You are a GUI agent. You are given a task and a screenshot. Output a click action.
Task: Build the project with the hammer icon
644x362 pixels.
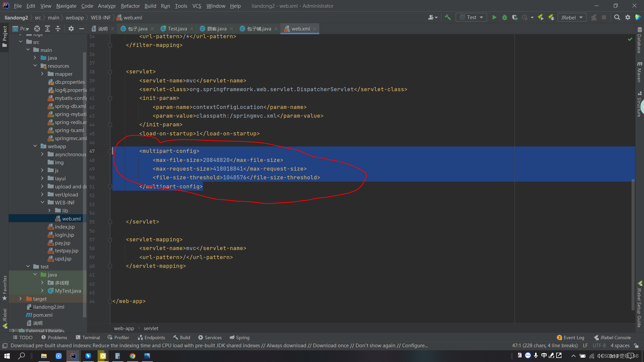(448, 17)
